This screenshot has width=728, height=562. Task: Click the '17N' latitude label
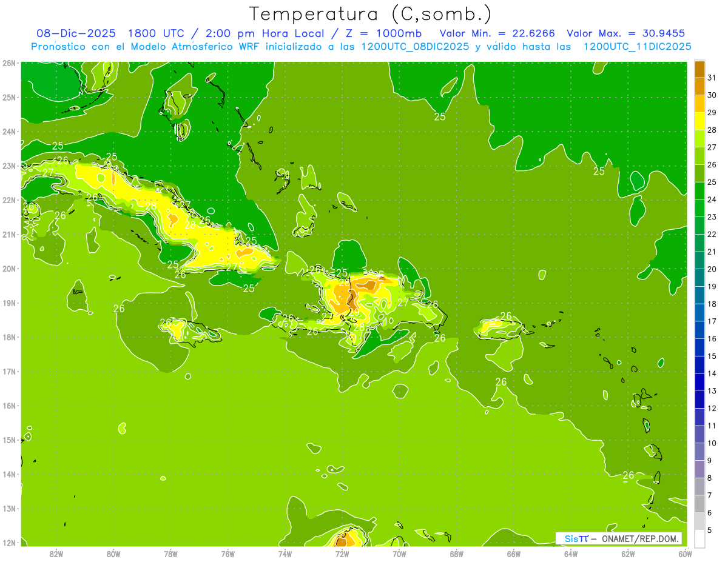point(9,371)
